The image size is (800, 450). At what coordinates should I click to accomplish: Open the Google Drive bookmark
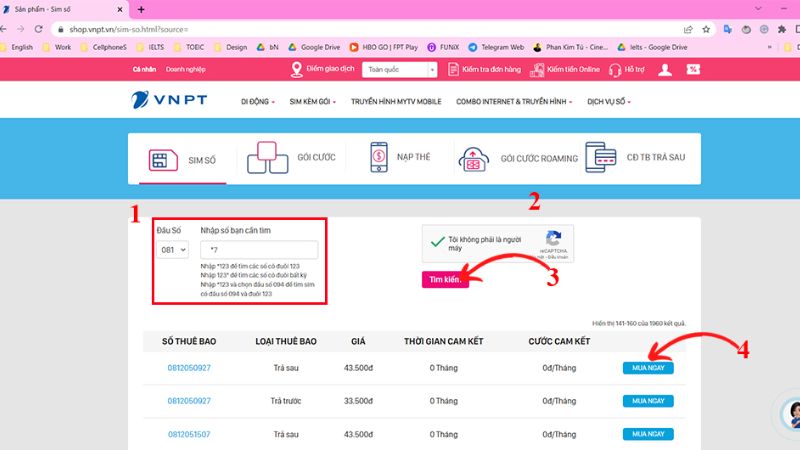click(314, 47)
